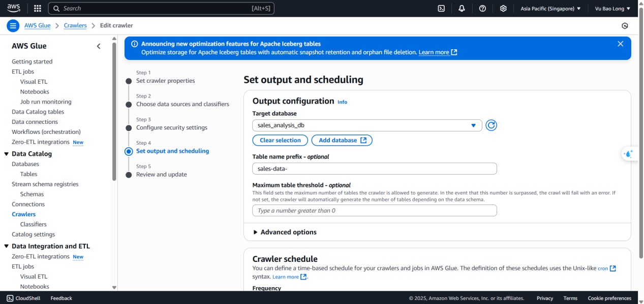The image size is (644, 304).
Task: Click the Add database button
Action: 342,140
